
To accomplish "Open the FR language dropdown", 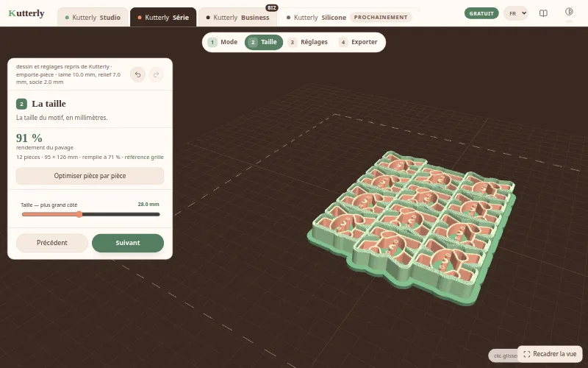I will [516, 13].
